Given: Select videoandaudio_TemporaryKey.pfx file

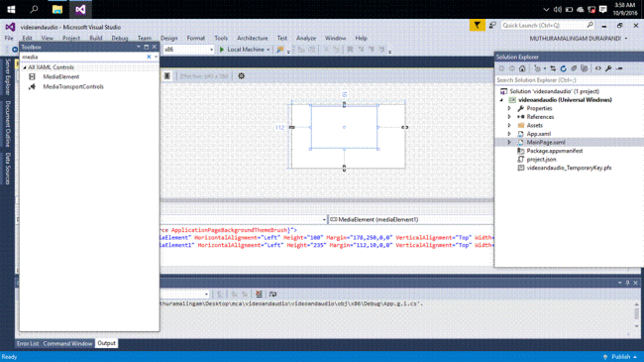Looking at the screenshot, I should pos(569,168).
